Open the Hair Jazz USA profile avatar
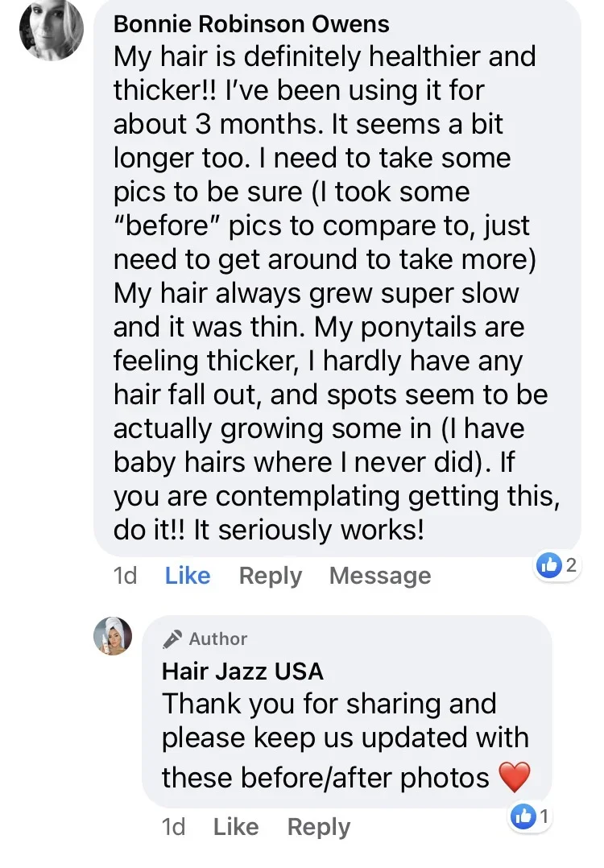Image resolution: width=604 pixels, height=868 pixels. pos(112,636)
